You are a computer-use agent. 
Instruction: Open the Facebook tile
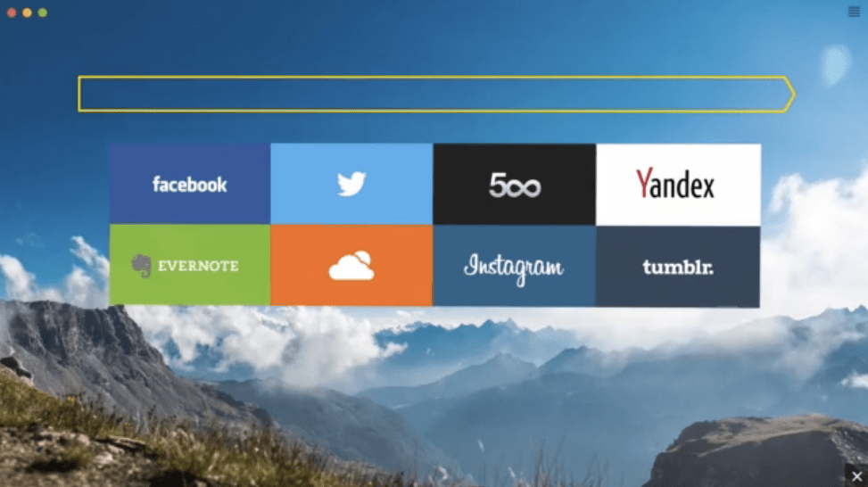tap(190, 184)
